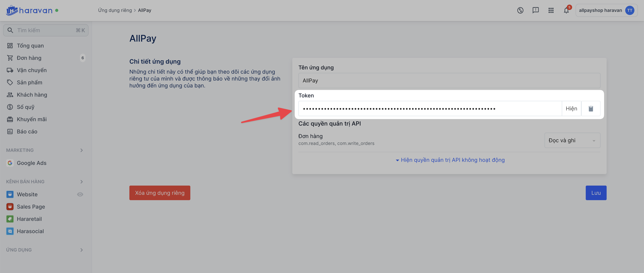Viewport: 644px width, 273px height.
Task: Toggle Website visibility eye icon
Action: click(80, 194)
